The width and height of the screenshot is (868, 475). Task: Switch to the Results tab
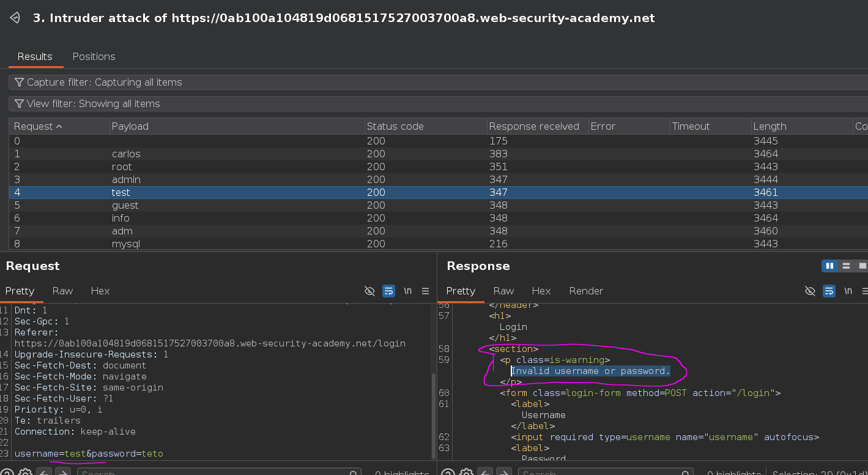(x=35, y=56)
